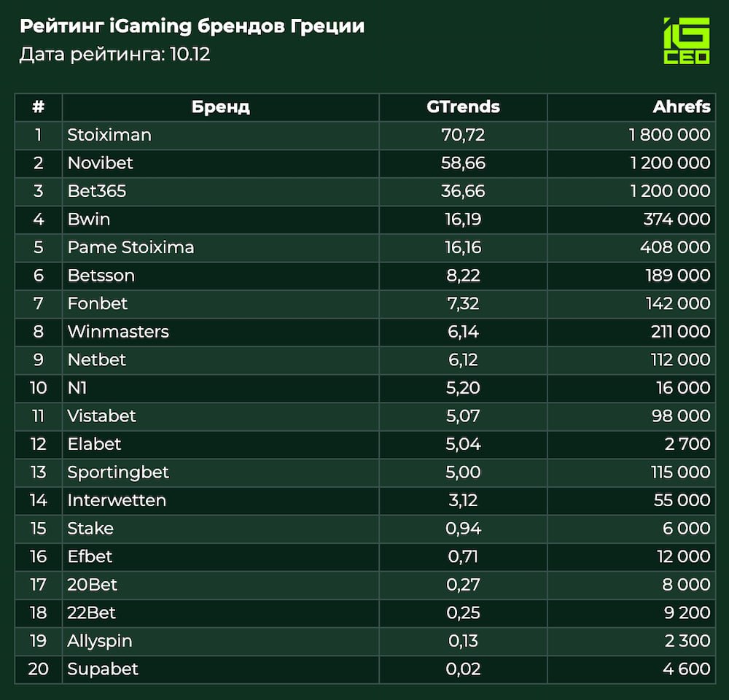Click the Дата рейтинга: 10.12 text
The width and height of the screenshot is (729, 700).
pyautogui.click(x=114, y=55)
